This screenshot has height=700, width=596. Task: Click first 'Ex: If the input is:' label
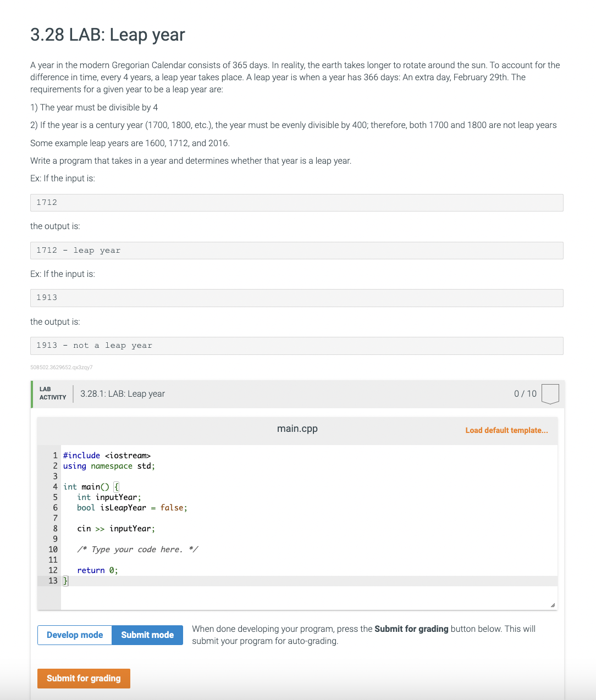[63, 179]
